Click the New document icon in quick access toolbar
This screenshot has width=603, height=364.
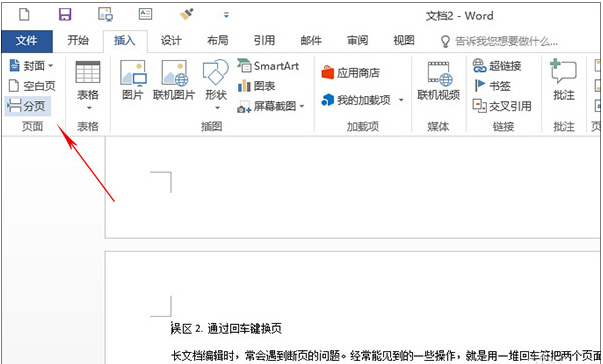click(24, 15)
